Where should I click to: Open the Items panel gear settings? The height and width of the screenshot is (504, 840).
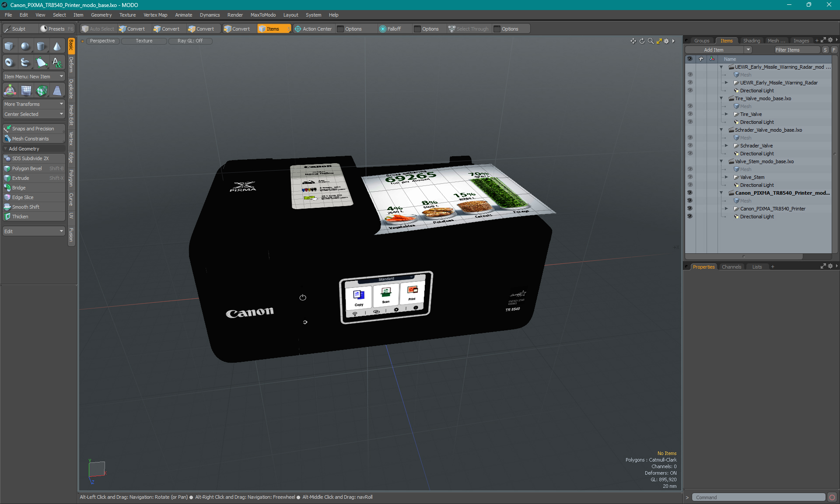(830, 40)
